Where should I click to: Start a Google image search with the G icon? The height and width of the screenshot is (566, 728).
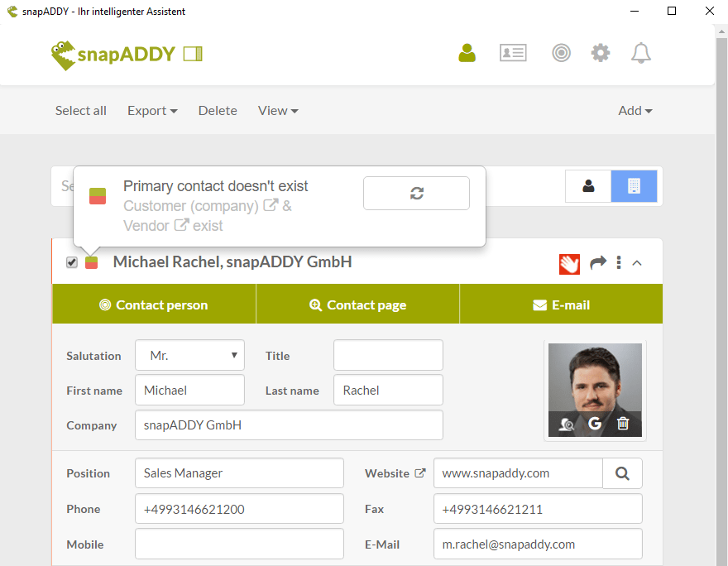595,424
